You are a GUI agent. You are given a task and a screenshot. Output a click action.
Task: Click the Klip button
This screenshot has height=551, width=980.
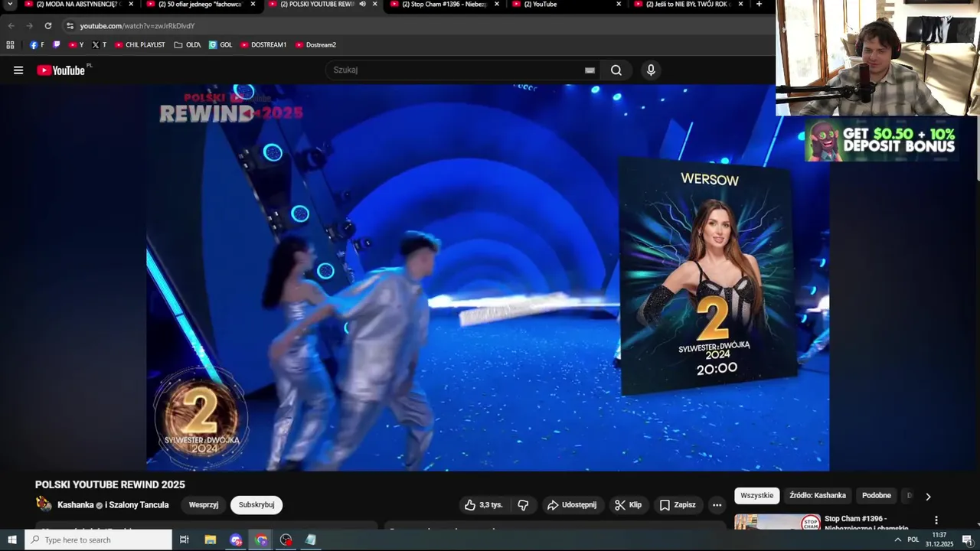pos(628,505)
